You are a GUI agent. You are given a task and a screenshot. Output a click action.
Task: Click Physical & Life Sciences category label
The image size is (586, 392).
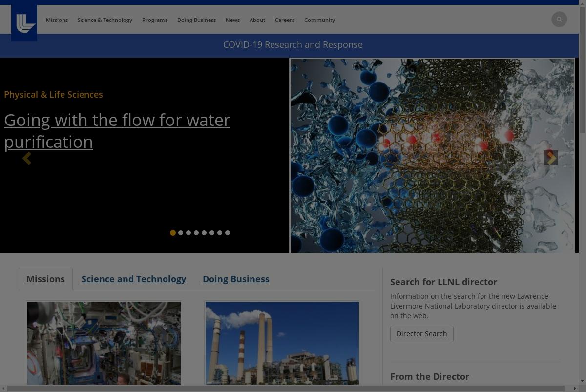(x=53, y=94)
